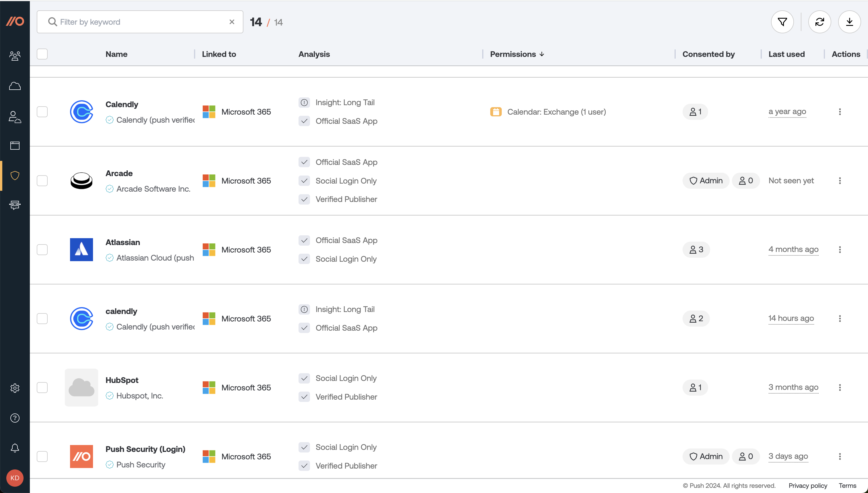Viewport: 868px width, 493px height.
Task: Click 'Not seen yet' in Arcade row
Action: tap(791, 181)
